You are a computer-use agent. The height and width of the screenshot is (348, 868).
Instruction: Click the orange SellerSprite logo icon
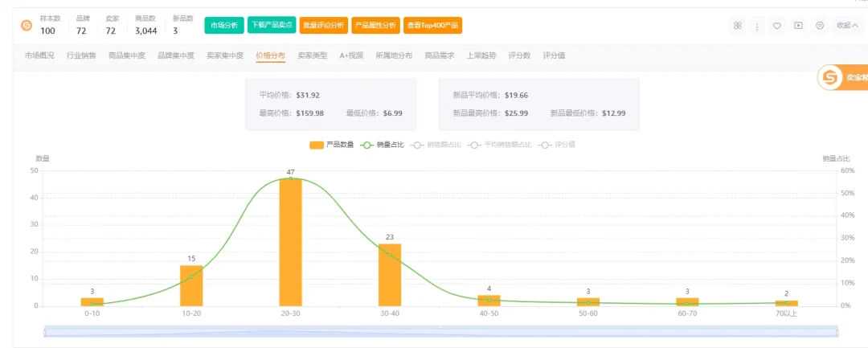(x=27, y=26)
